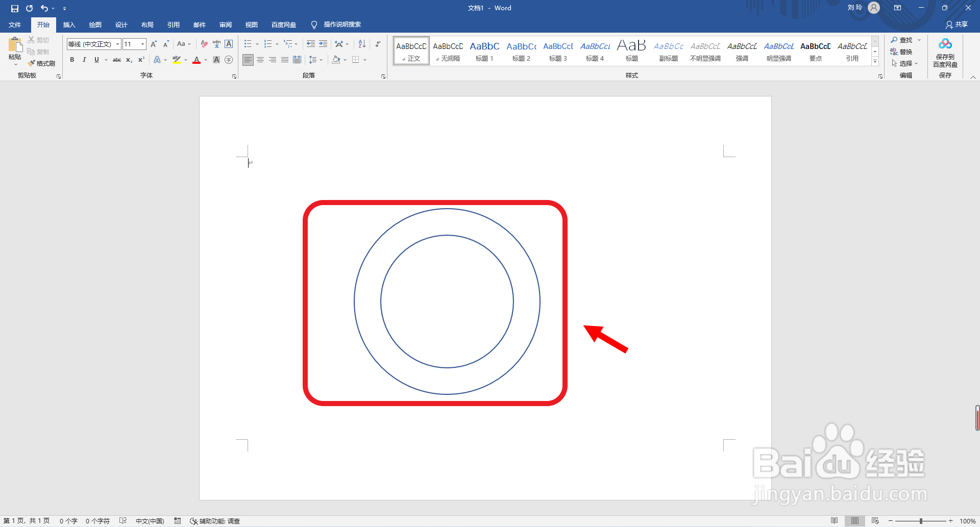Apply character border icon
Viewport: 980px width, 527px height.
(x=229, y=44)
